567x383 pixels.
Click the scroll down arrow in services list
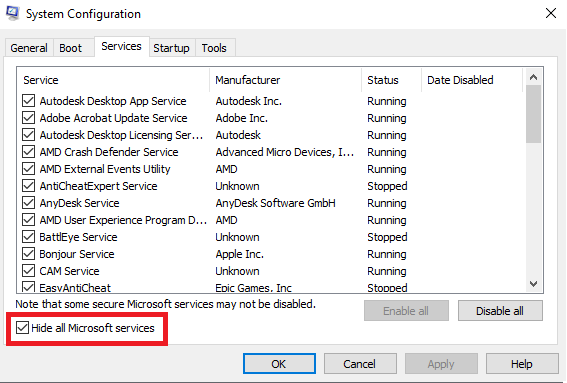[x=533, y=284]
